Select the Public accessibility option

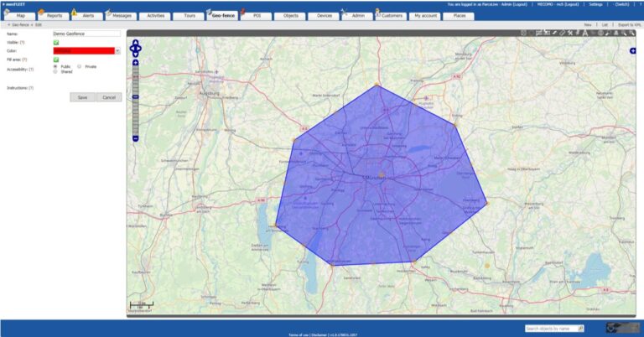coord(55,66)
